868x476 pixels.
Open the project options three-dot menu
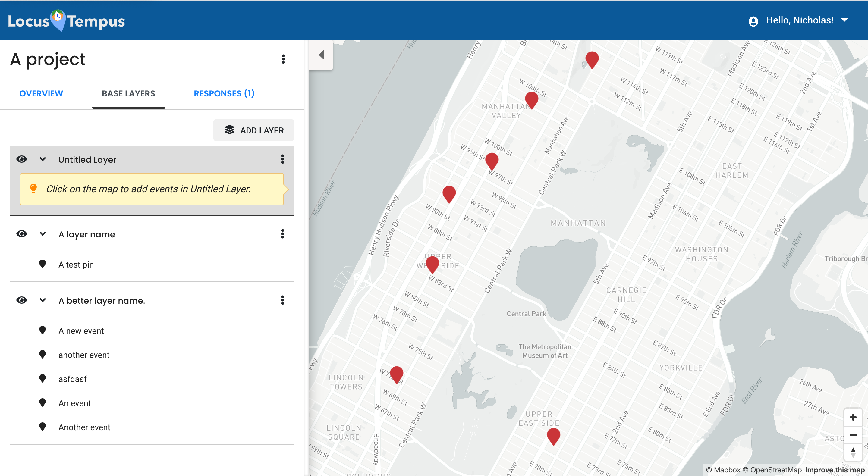pos(283,59)
